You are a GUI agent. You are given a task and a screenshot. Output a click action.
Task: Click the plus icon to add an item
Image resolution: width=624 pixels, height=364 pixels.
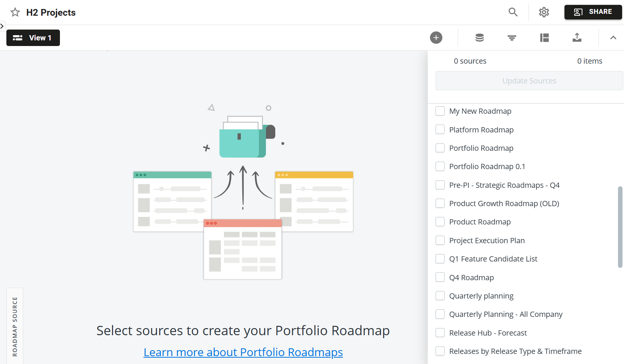(x=436, y=38)
